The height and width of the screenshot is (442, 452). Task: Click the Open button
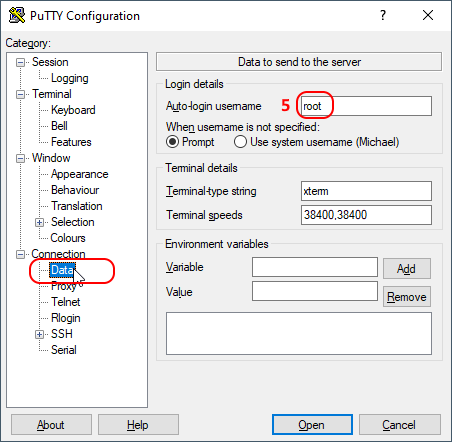[x=312, y=425]
